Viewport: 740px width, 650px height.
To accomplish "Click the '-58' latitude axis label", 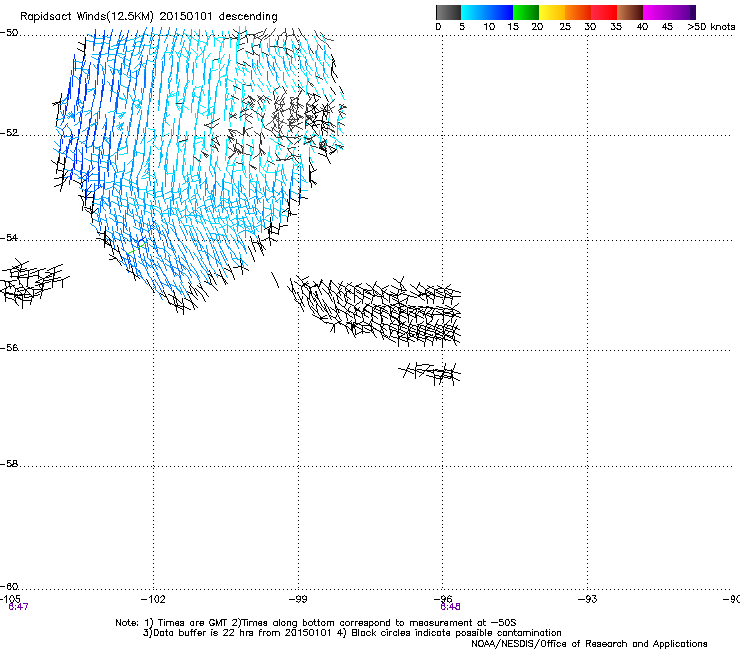I will click(9, 464).
